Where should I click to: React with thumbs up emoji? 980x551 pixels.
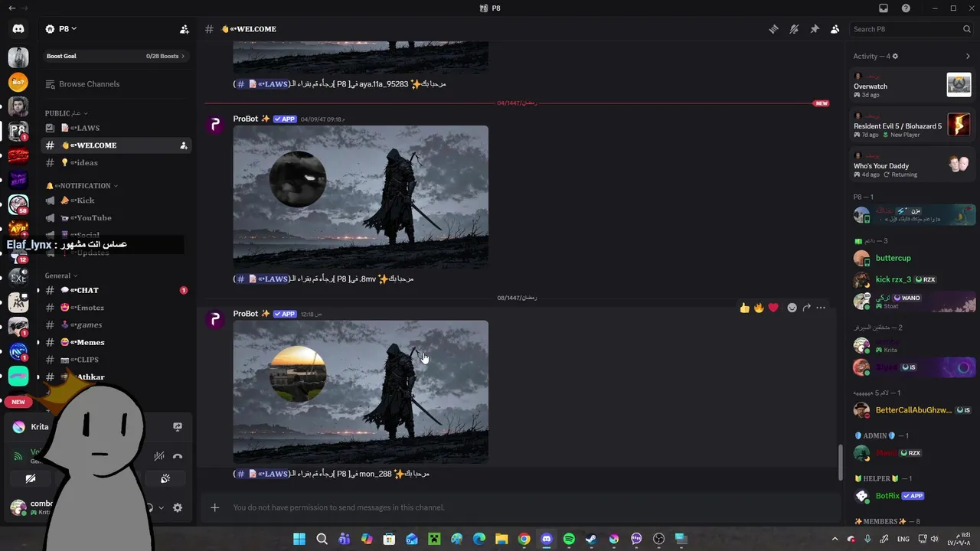coord(744,308)
